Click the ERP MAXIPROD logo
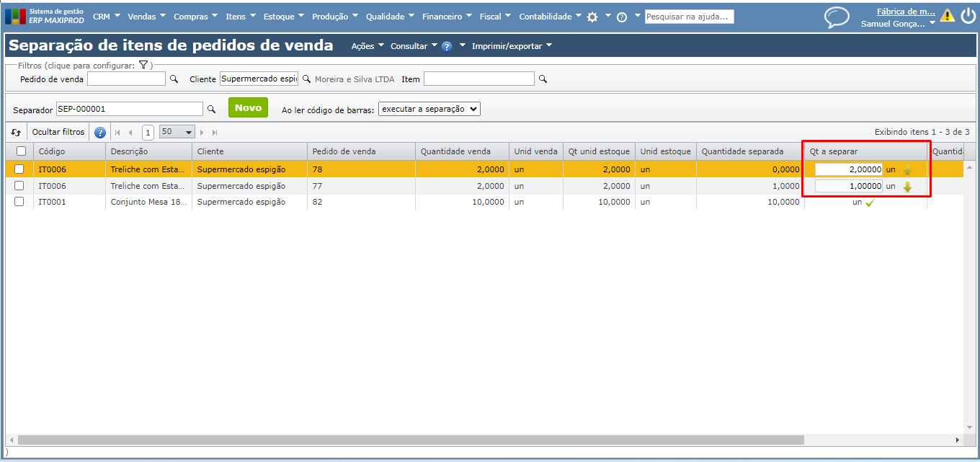Screen dimensions: 980x462 pyautogui.click(x=45, y=16)
